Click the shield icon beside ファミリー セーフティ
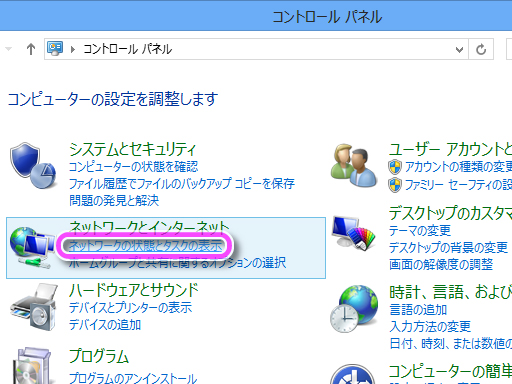 click(x=395, y=185)
